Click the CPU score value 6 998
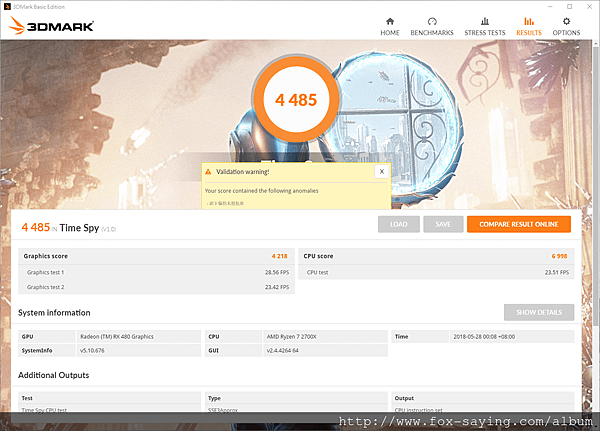Image resolution: width=600 pixels, height=431 pixels. (559, 256)
